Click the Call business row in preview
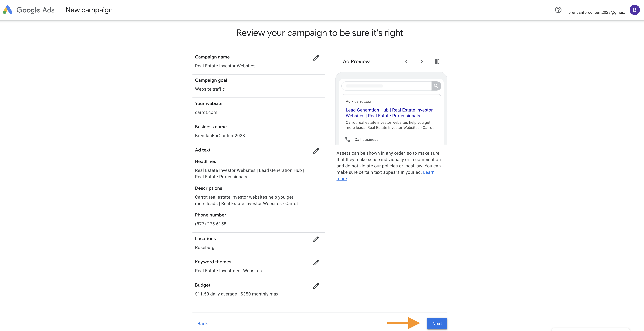 (391, 140)
